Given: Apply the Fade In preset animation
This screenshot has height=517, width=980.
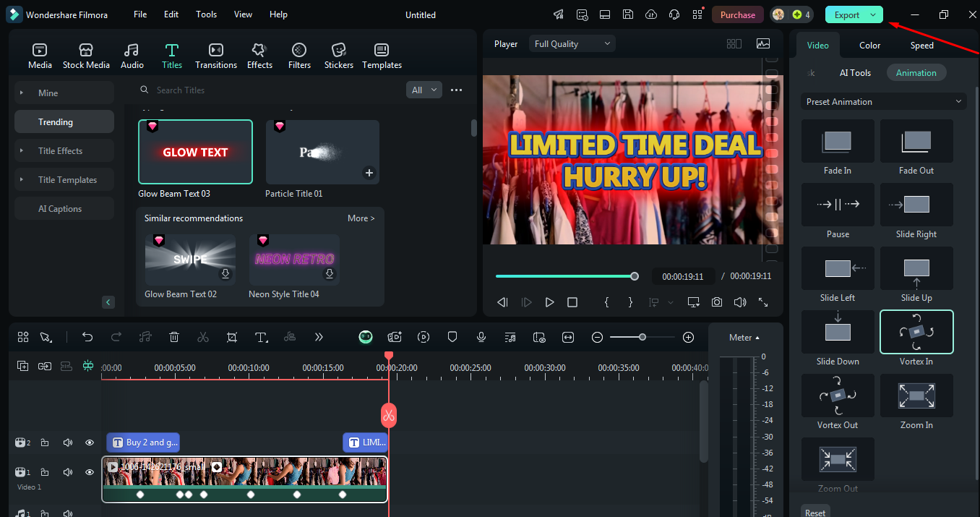Looking at the screenshot, I should (838, 148).
